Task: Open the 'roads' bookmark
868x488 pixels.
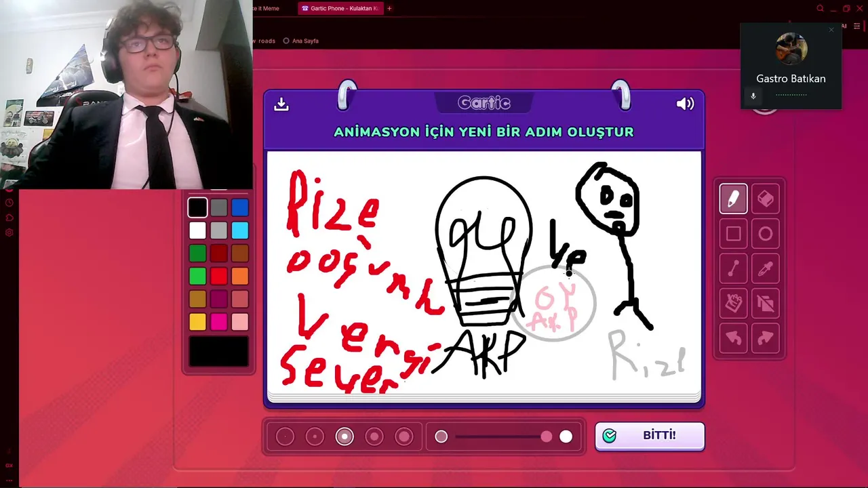Action: point(265,41)
